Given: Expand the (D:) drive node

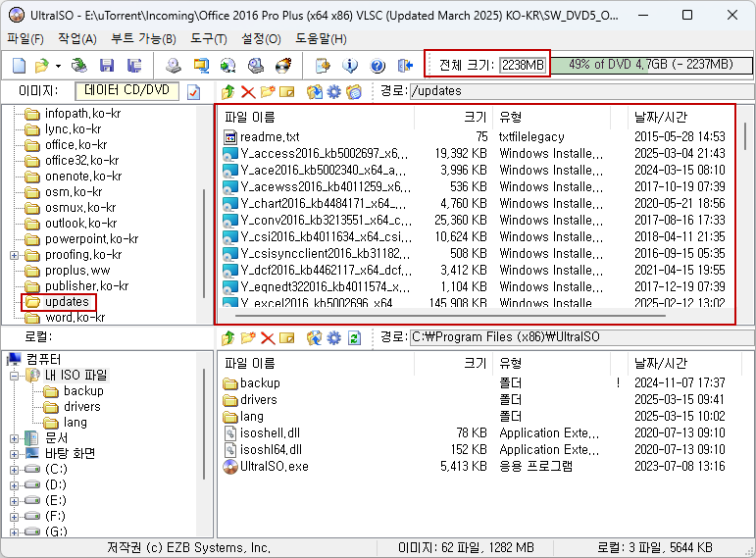Looking at the screenshot, I should pyautogui.click(x=14, y=485).
